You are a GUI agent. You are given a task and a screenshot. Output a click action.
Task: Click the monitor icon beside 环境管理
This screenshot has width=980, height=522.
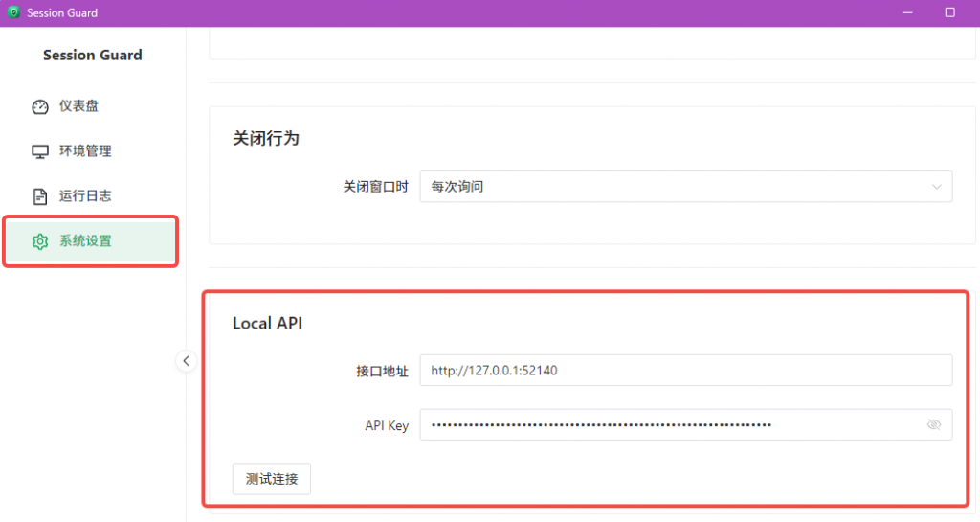(x=40, y=151)
